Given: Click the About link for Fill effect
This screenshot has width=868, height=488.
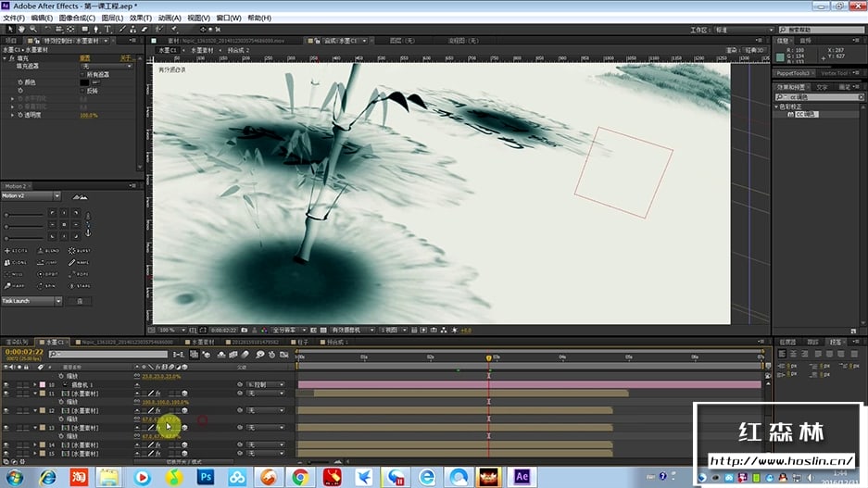Looking at the screenshot, I should pyautogui.click(x=125, y=58).
